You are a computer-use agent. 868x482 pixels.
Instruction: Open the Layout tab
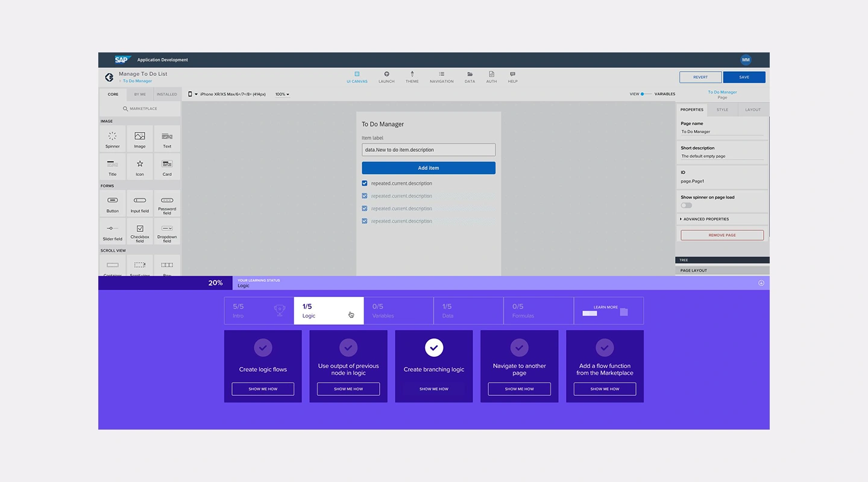[753, 110]
